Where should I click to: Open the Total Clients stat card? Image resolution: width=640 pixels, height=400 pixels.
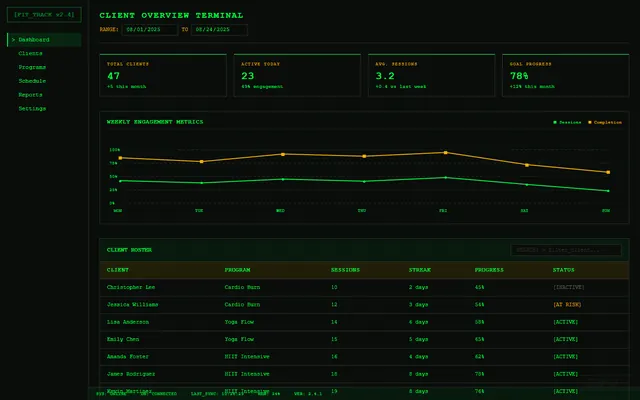tap(163, 75)
